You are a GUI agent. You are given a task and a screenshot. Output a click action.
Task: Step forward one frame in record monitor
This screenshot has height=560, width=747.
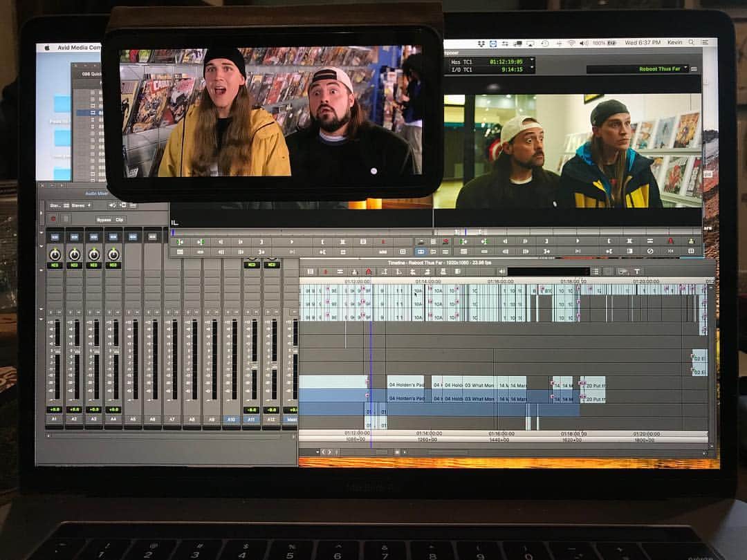click(x=525, y=241)
